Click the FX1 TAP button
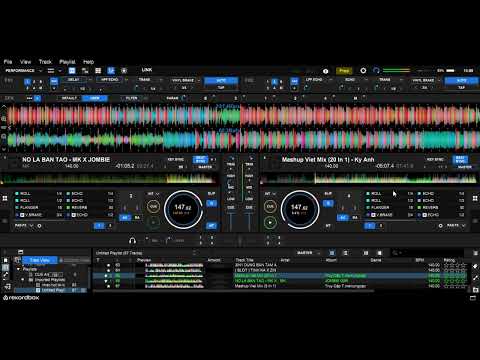The image size is (480, 360). [221, 87]
